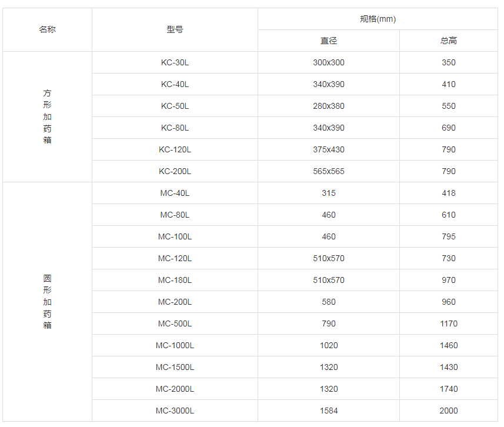The image size is (504, 427).
Task: Click the total height value 2000
Action: pyautogui.click(x=449, y=411)
